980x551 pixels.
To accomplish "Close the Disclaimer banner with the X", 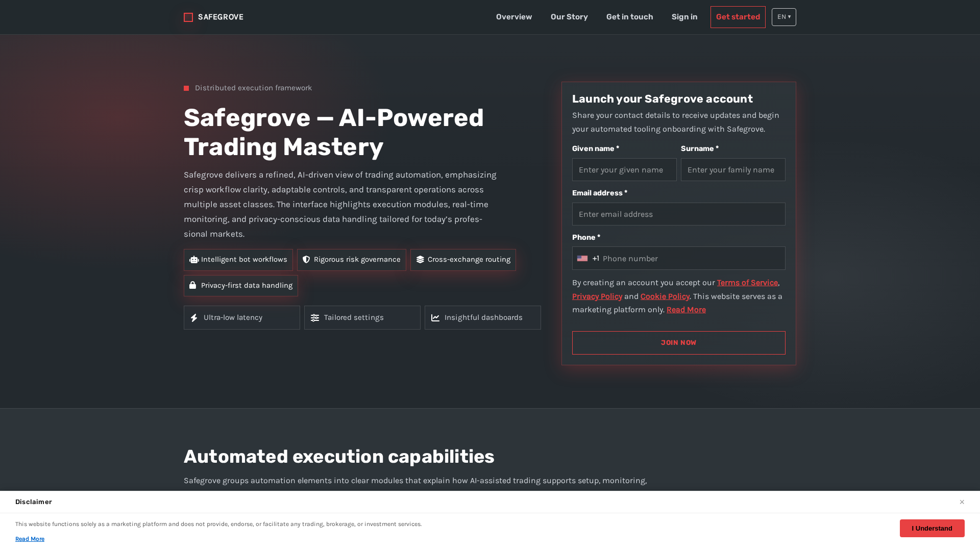I will [x=962, y=502].
